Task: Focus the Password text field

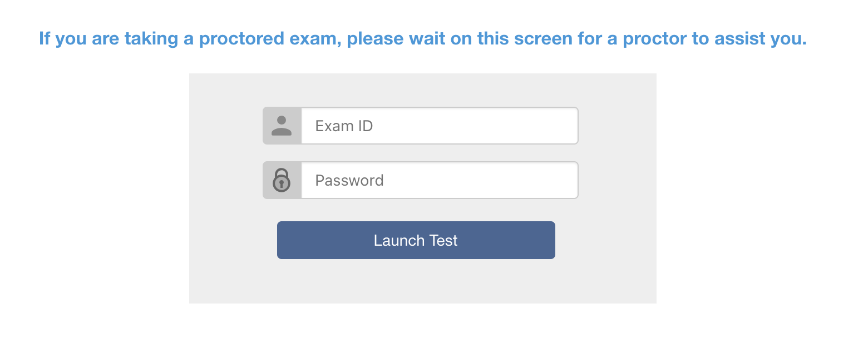Action: click(x=440, y=180)
